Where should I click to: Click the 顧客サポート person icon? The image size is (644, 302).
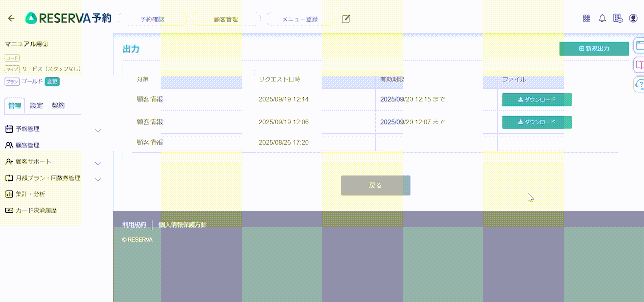(9, 162)
